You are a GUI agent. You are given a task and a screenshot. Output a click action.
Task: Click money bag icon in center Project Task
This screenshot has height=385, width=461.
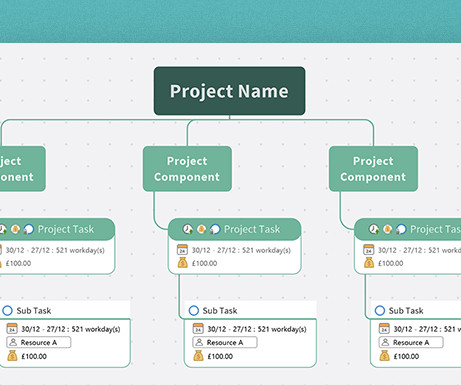[183, 263]
